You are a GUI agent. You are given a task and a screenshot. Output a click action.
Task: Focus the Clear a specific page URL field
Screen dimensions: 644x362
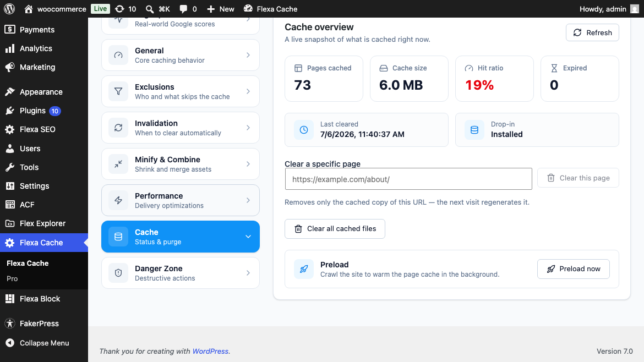(408, 179)
